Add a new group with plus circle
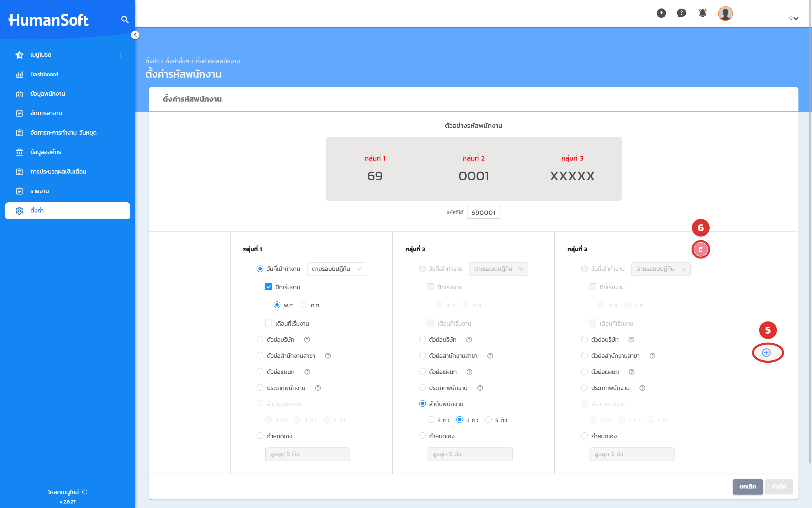Screen dimensions: 812x508 click(766, 352)
